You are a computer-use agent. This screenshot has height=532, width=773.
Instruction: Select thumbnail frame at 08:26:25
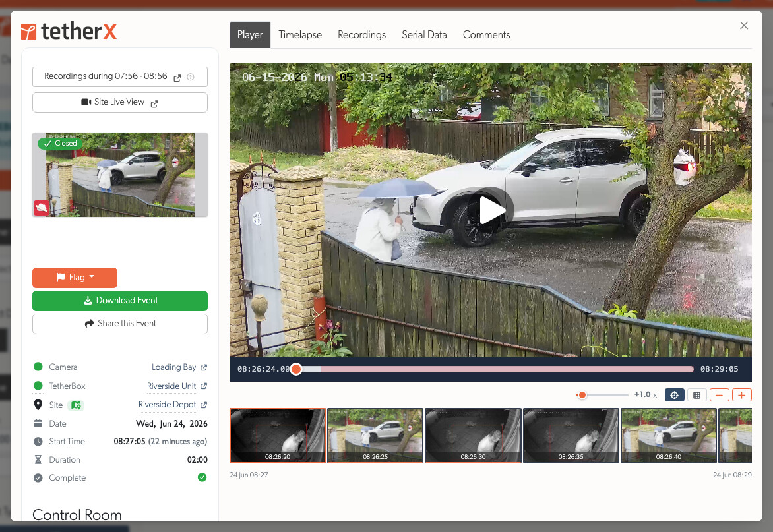click(375, 436)
